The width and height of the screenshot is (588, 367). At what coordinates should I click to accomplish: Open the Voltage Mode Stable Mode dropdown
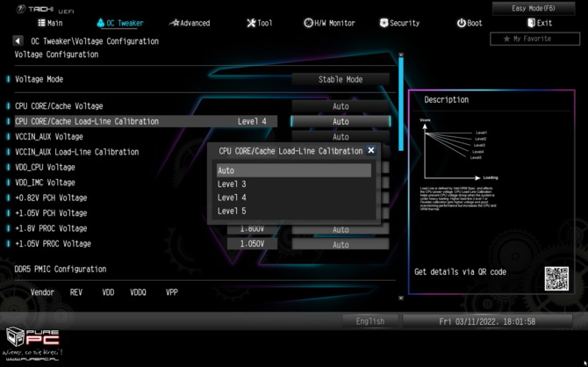341,79
